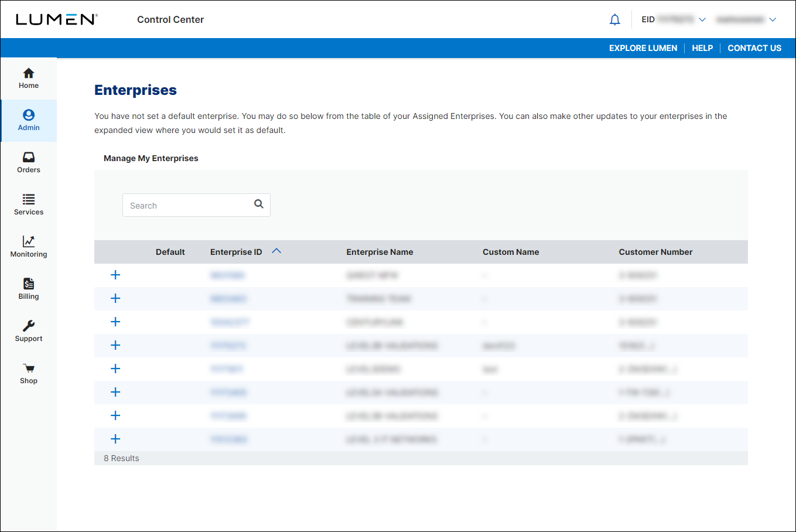
Task: Click the 'Enterprises' page heading
Action: tap(135, 90)
